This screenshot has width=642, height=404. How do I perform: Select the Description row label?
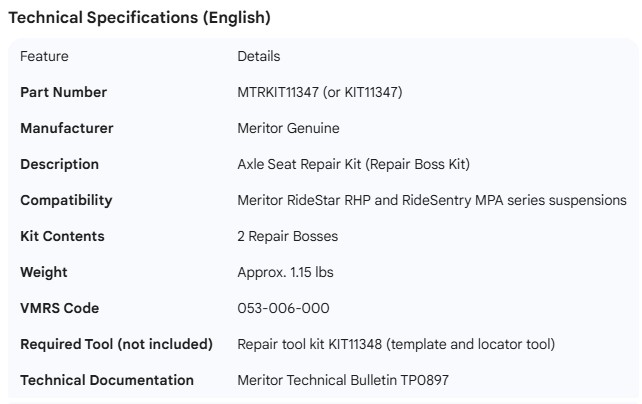59,164
